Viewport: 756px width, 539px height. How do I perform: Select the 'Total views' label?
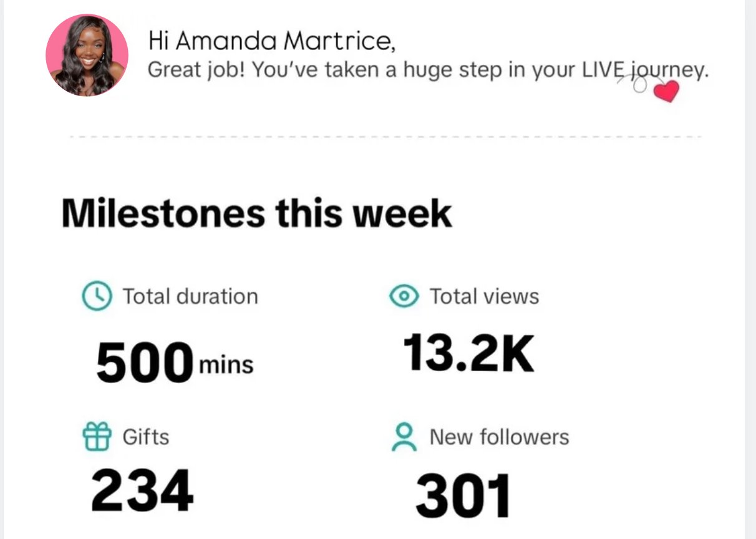point(484,296)
